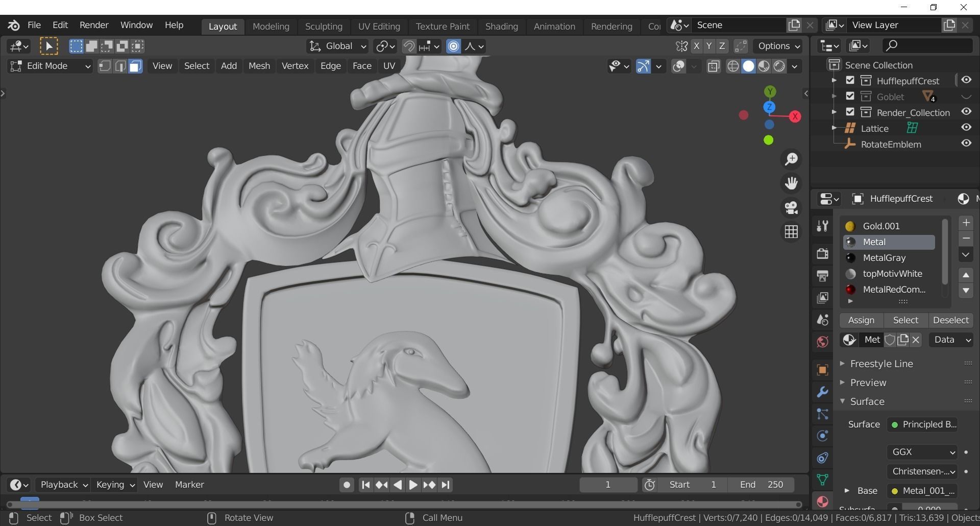The height and width of the screenshot is (526, 980).
Task: Click the current frame field
Action: coord(608,485)
